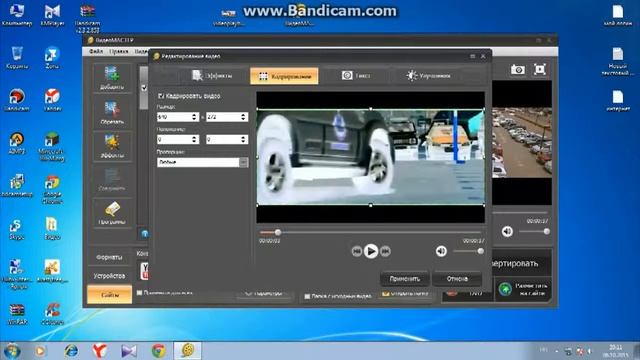The width and height of the screenshot is (640, 360).
Task: Toggle video item checkbox in main file list
Action: tap(144, 87)
